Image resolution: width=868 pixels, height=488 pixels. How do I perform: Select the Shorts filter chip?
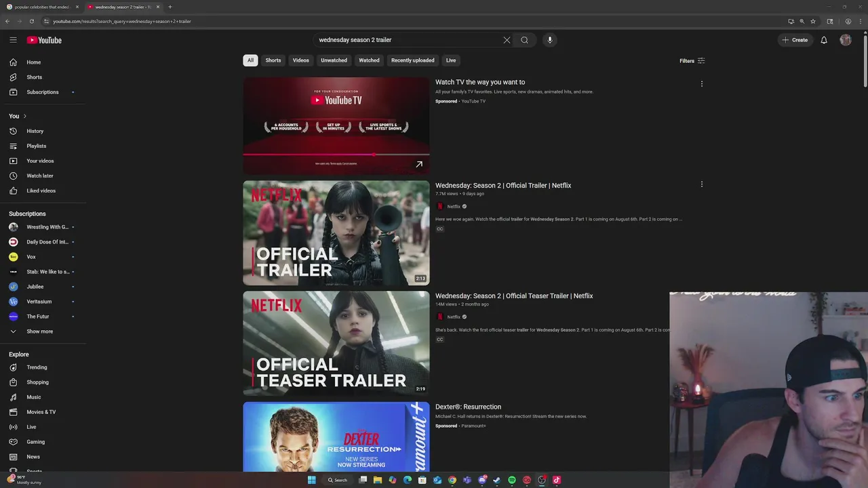click(x=273, y=60)
